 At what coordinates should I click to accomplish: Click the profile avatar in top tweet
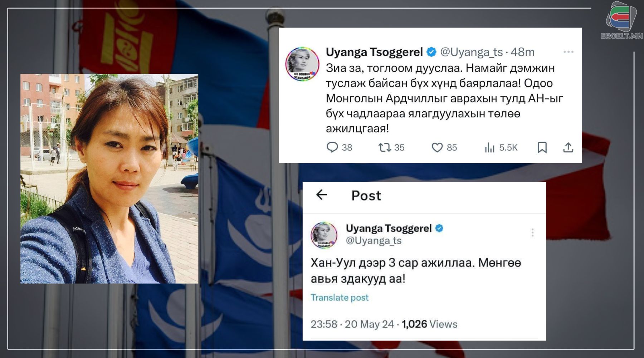coord(302,64)
